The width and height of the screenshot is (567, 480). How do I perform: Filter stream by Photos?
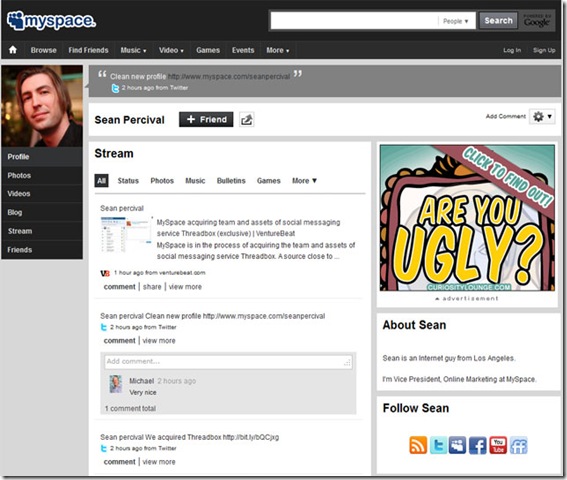pyautogui.click(x=162, y=180)
